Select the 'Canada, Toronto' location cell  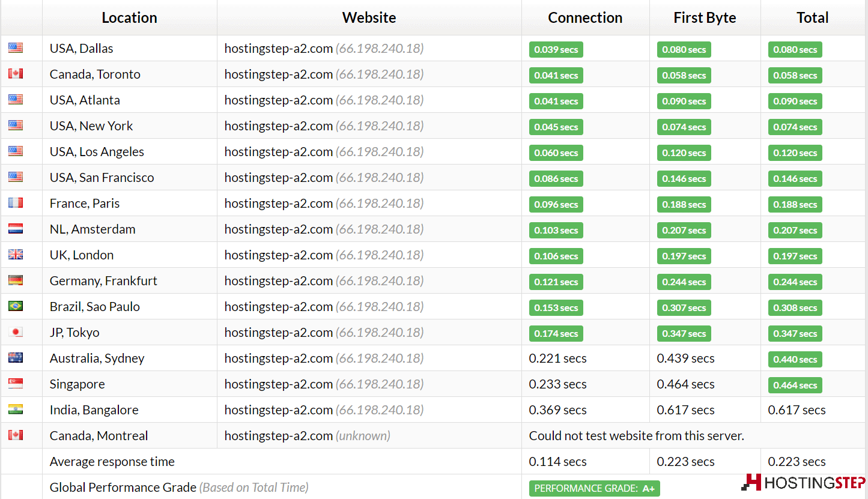point(130,74)
